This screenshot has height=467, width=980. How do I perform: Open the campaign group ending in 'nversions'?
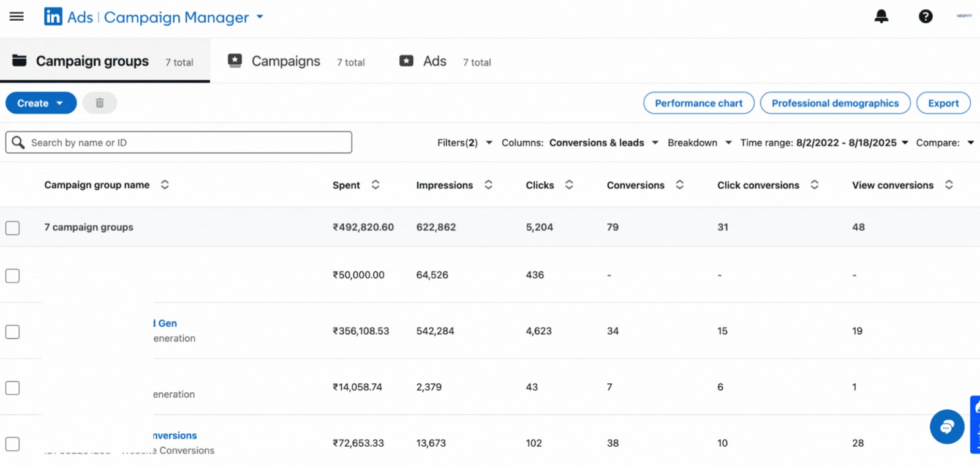pyautogui.click(x=175, y=435)
